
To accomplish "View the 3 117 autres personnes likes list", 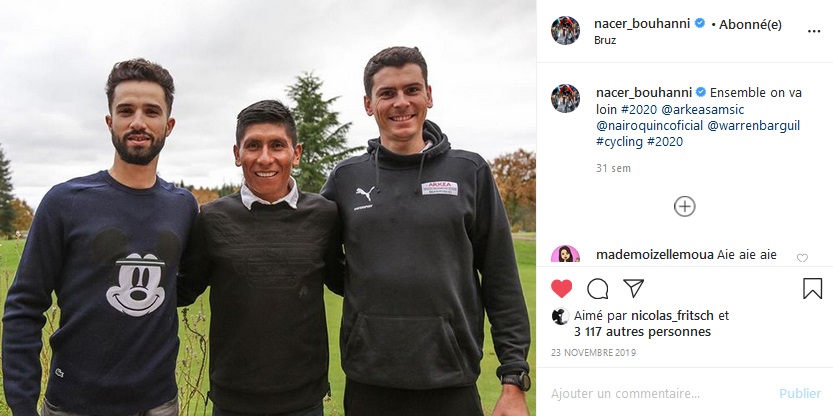I will click(x=642, y=332).
